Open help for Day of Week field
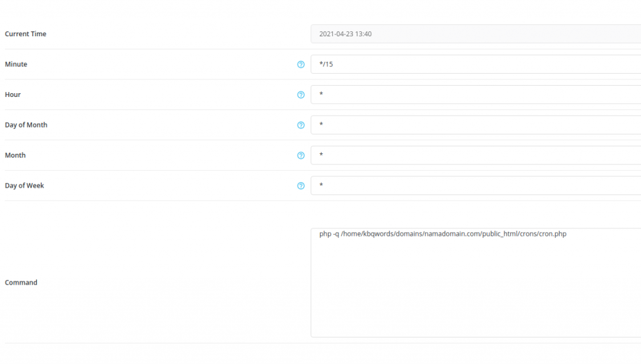Image resolution: width=641 pixels, height=364 pixels. [x=300, y=186]
